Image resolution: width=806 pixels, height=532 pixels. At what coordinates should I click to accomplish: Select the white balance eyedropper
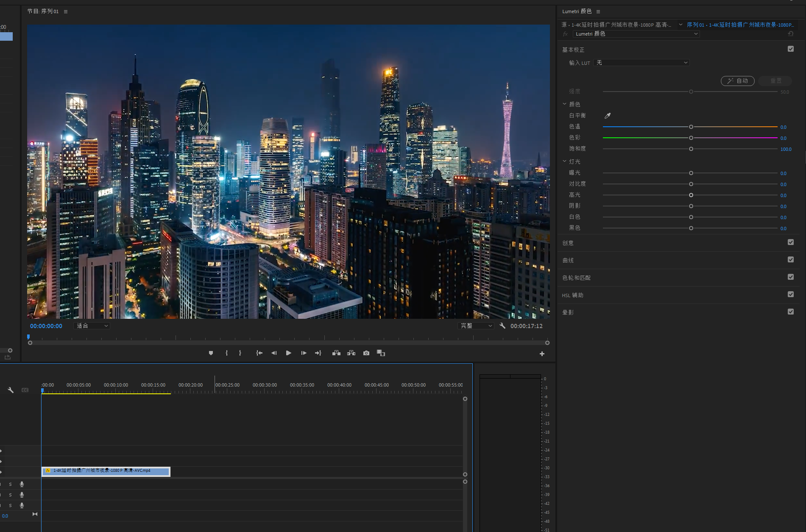click(x=608, y=116)
